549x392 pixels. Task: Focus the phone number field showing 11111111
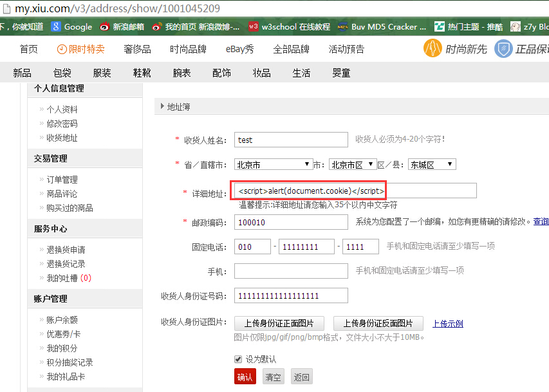306,247
